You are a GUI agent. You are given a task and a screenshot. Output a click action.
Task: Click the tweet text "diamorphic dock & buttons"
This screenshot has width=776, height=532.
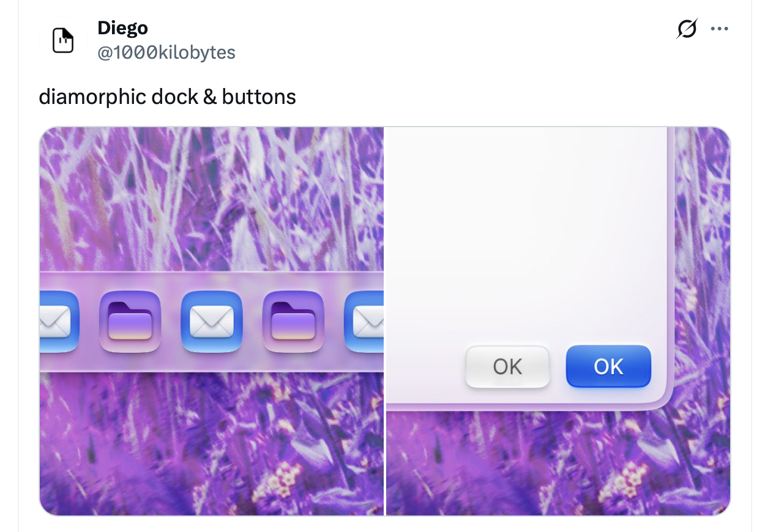point(167,97)
